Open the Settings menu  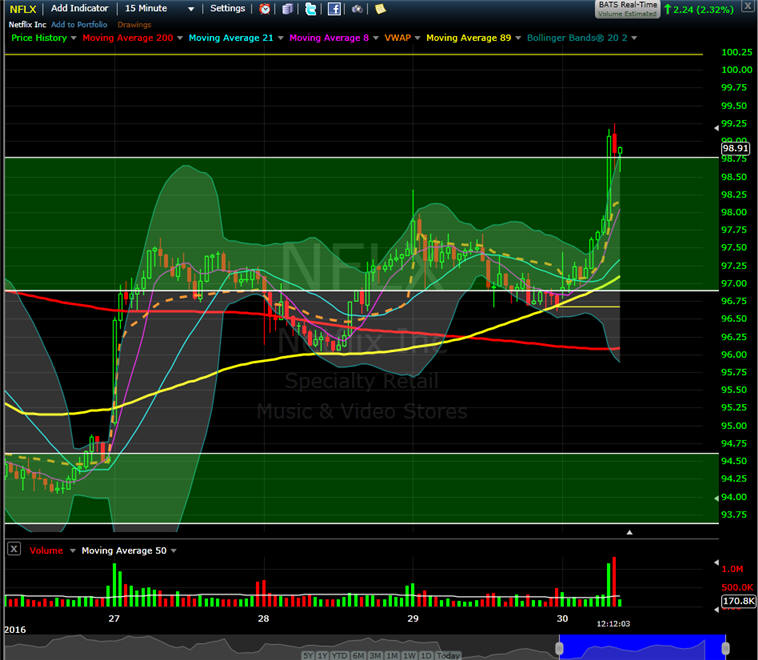click(x=227, y=8)
